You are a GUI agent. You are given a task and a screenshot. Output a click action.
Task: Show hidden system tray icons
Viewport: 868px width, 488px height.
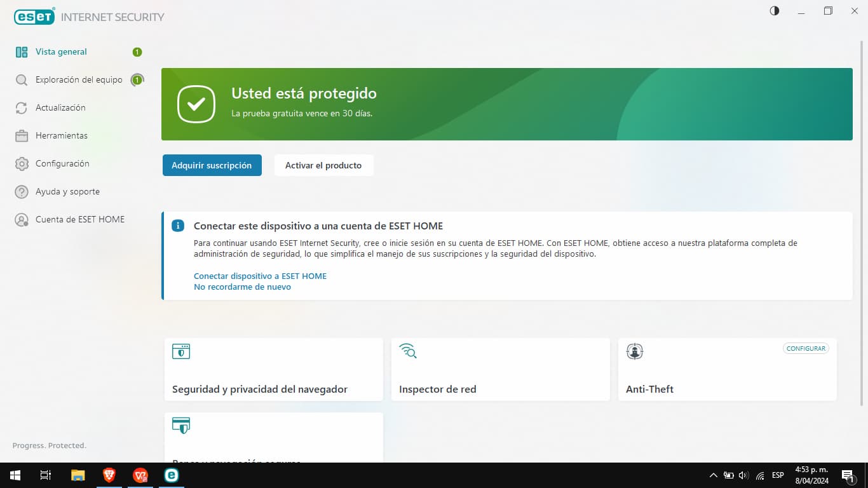click(x=713, y=475)
